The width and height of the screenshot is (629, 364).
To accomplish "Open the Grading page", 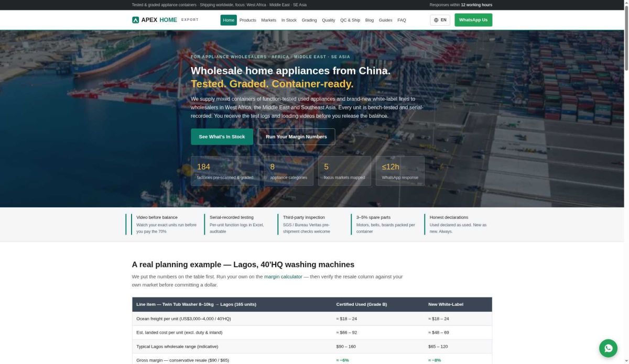I will (x=309, y=20).
